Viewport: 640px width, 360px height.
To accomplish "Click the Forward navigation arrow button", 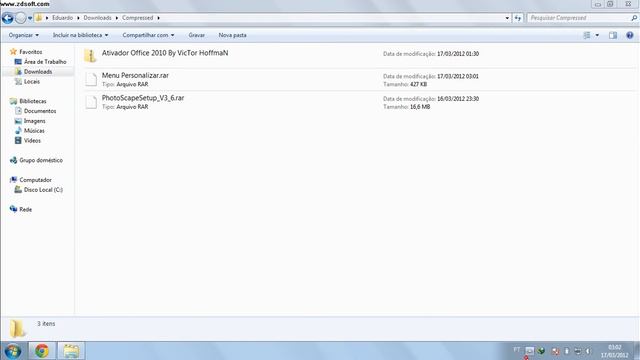I will [20, 18].
